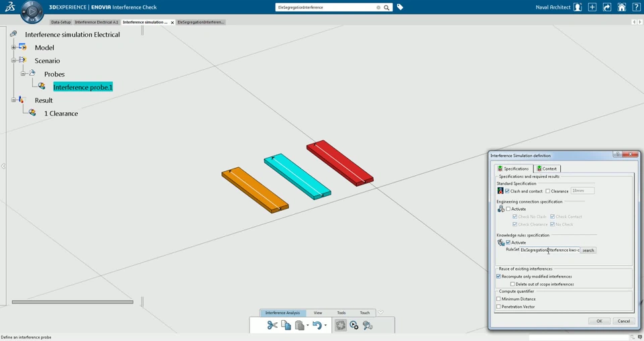Toggle Recompute only modified interferences
The width and height of the screenshot is (644, 341).
pos(498,277)
